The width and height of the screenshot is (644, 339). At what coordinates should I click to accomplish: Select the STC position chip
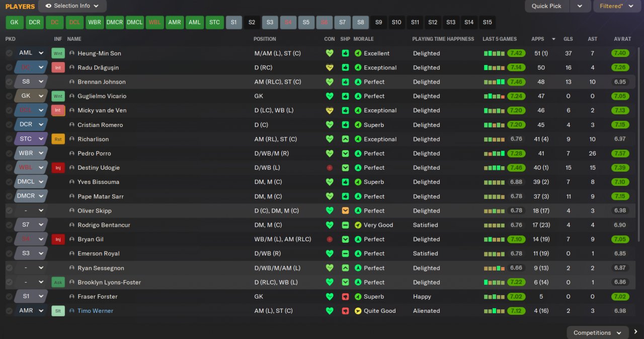coord(215,22)
